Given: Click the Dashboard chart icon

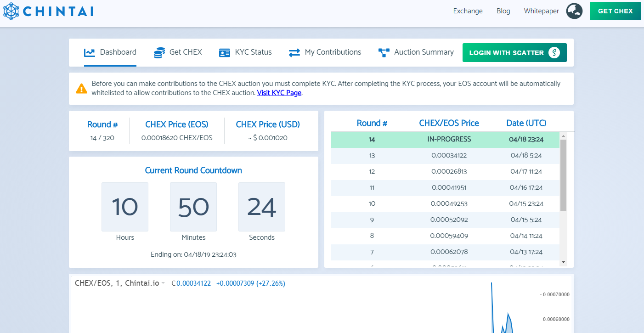Looking at the screenshot, I should (x=89, y=52).
